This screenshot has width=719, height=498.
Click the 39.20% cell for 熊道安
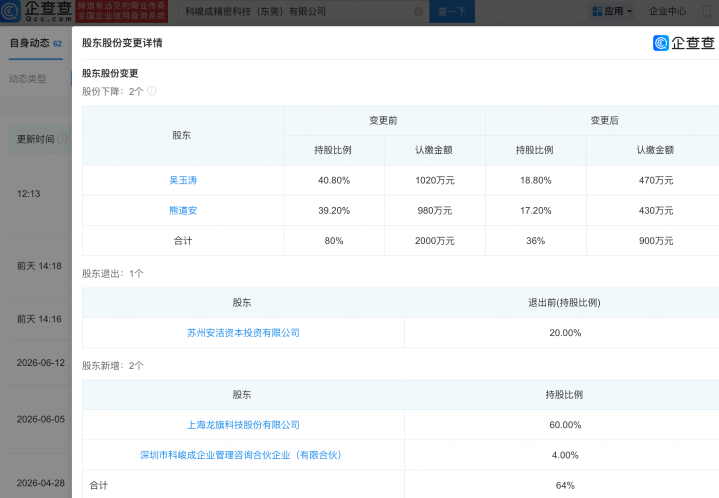[334, 211]
